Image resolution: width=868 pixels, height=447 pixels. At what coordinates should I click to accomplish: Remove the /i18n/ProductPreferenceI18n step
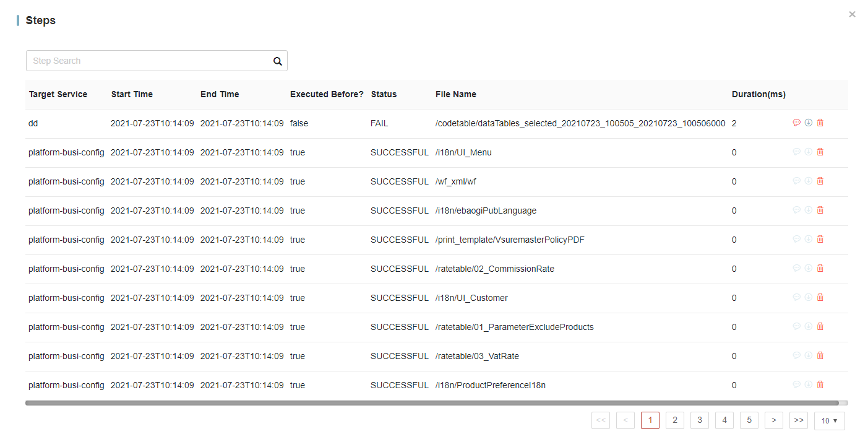820,384
